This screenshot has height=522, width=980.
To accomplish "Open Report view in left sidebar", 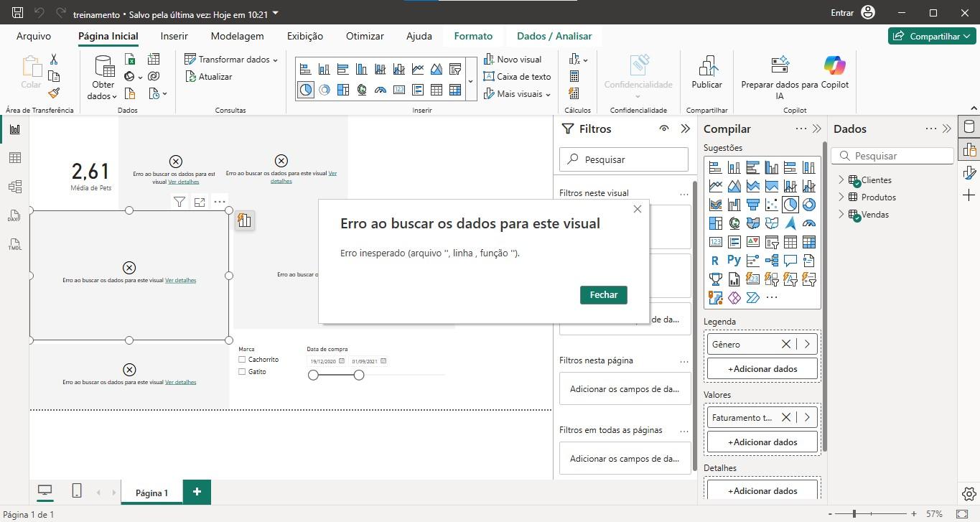I will [x=14, y=129].
